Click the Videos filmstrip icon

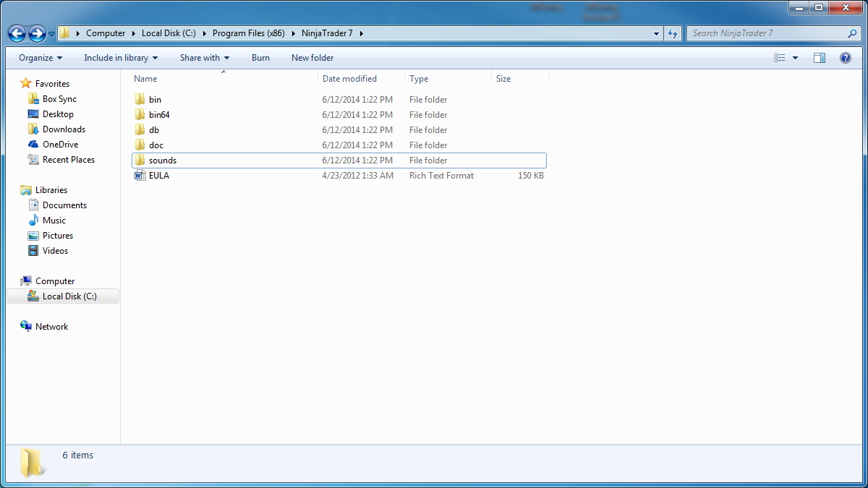[33, 251]
